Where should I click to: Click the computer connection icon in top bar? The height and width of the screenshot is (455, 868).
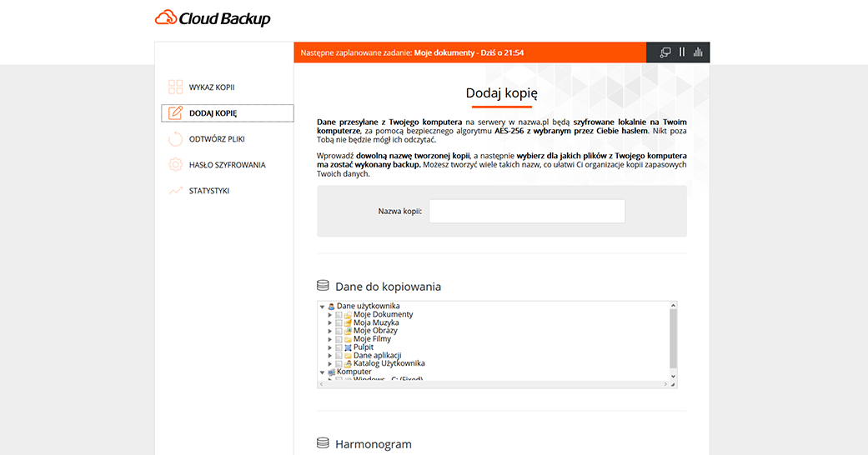pyautogui.click(x=665, y=52)
